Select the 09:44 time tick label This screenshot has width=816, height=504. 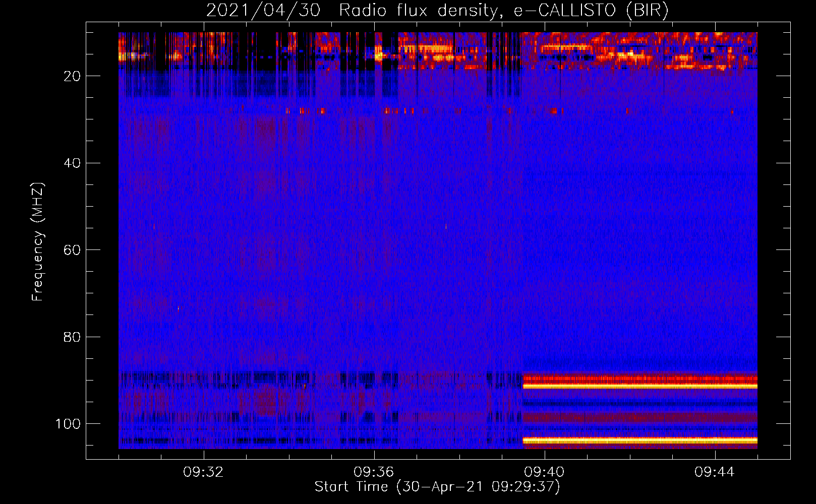click(715, 472)
